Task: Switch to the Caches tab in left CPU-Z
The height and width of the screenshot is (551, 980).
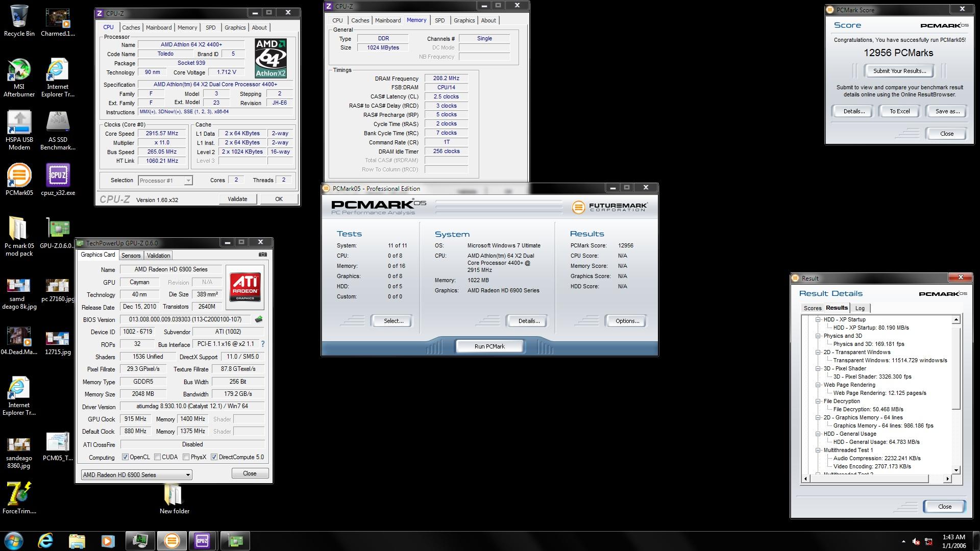Action: (x=131, y=28)
